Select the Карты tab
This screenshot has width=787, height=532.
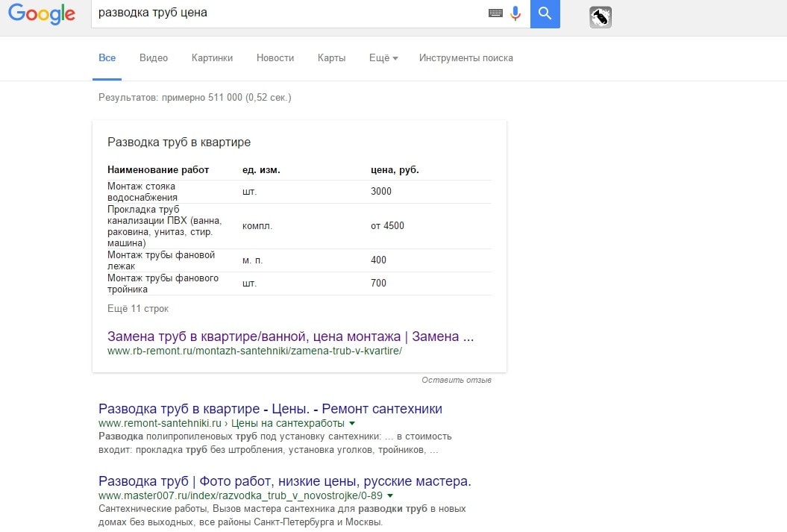[331, 58]
